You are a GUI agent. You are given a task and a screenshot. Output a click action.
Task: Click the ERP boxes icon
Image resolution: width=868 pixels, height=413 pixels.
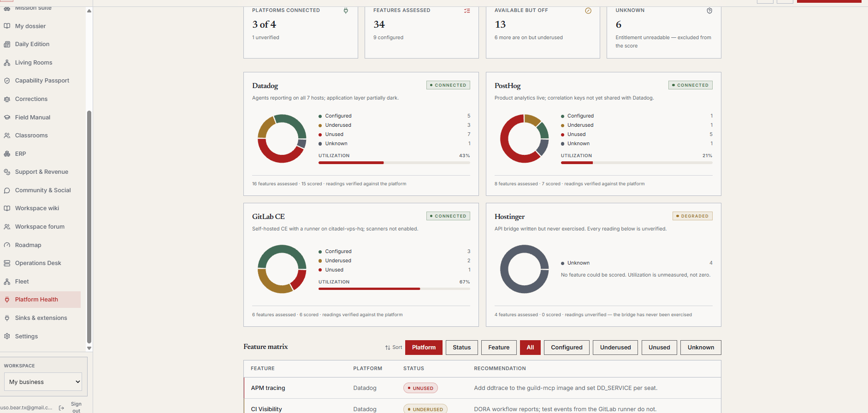7,154
